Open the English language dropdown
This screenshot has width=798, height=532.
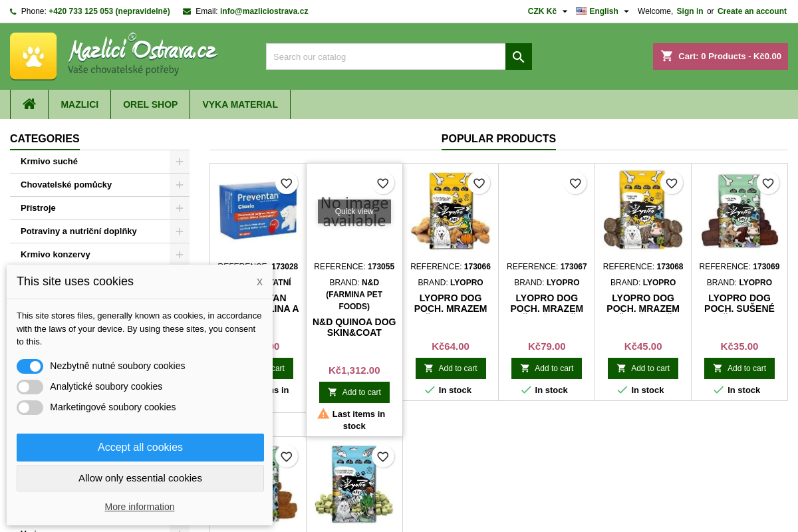click(602, 11)
